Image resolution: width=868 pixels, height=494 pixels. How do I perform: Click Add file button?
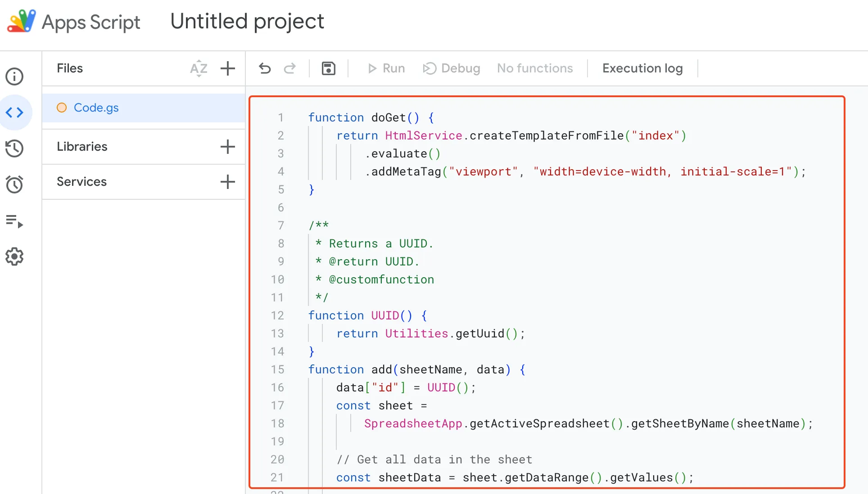click(x=228, y=68)
